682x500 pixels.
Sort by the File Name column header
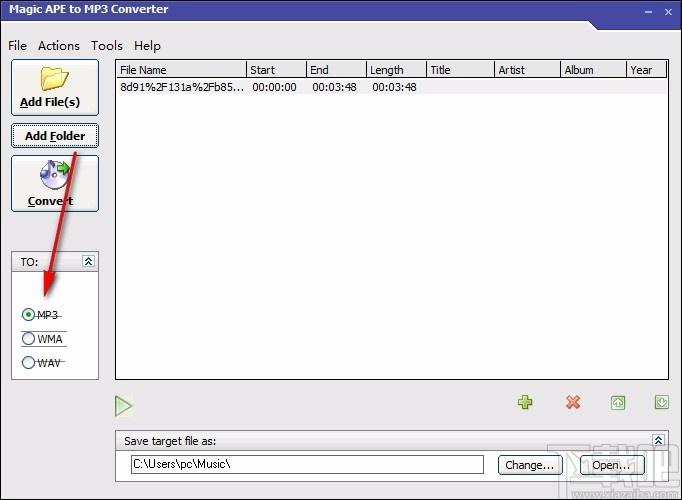pyautogui.click(x=181, y=70)
